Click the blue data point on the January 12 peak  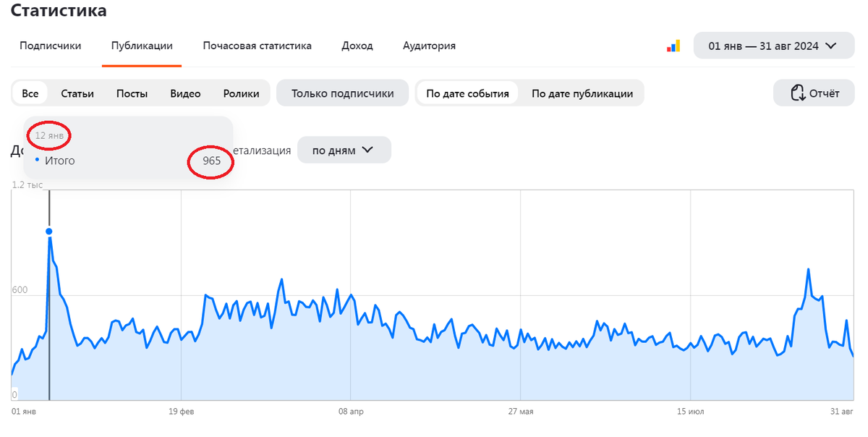tap(49, 232)
